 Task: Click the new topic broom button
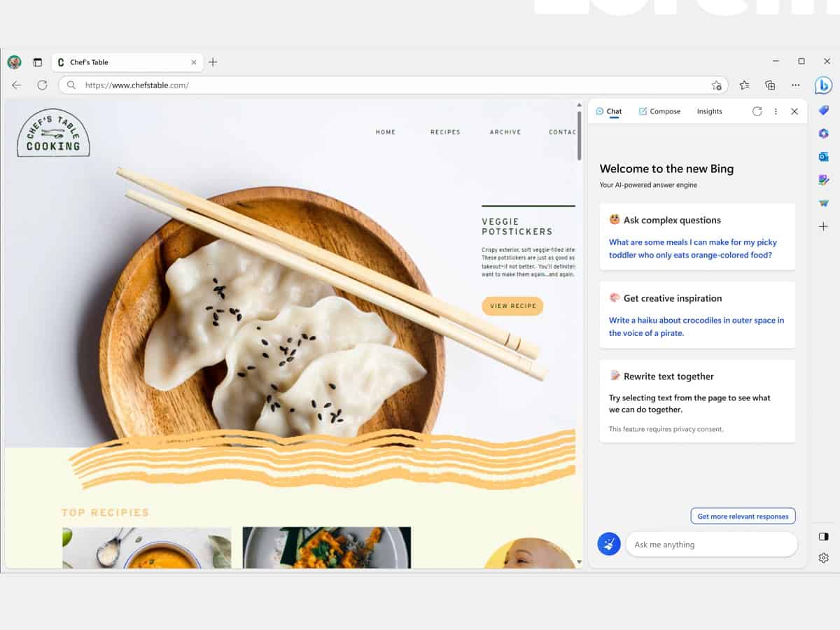coord(609,544)
